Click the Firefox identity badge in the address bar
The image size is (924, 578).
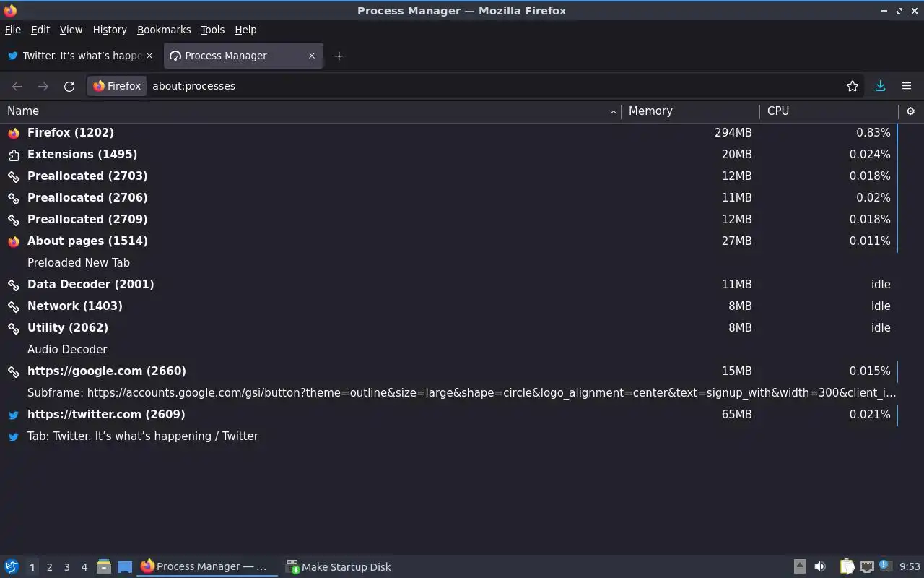(117, 86)
